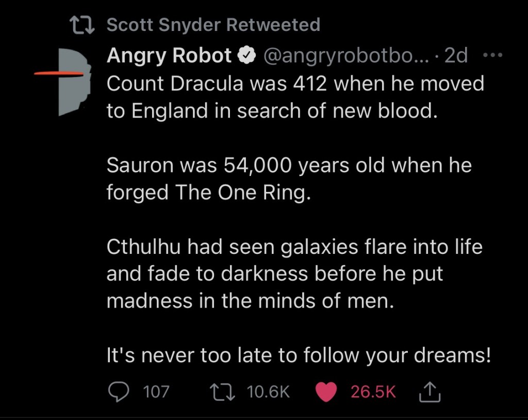Click the 2d timestamp
528x420 pixels.
tap(456, 55)
